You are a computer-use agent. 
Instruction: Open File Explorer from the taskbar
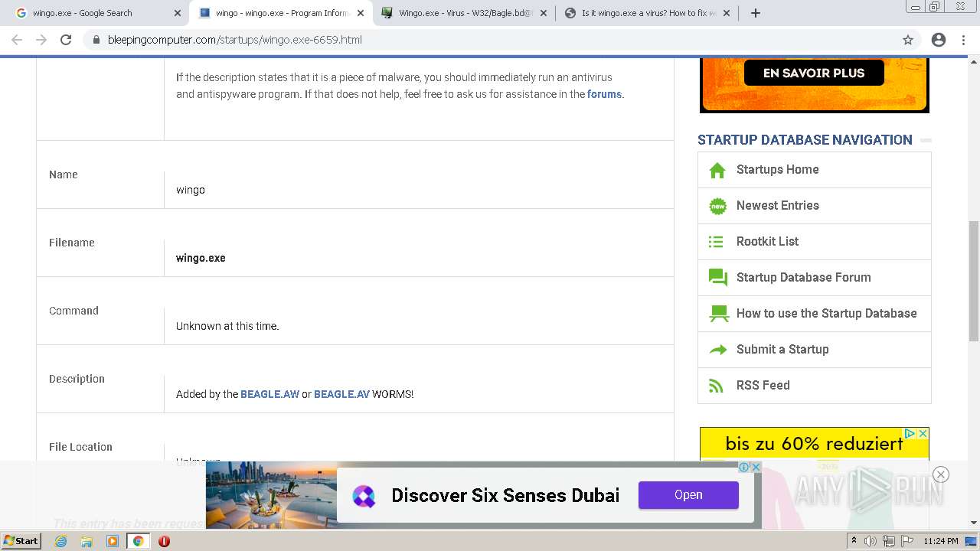click(87, 541)
